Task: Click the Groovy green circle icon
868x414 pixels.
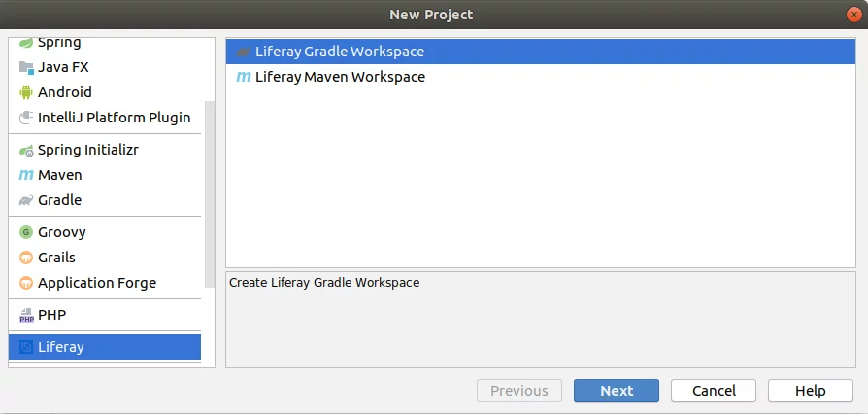Action: (26, 232)
